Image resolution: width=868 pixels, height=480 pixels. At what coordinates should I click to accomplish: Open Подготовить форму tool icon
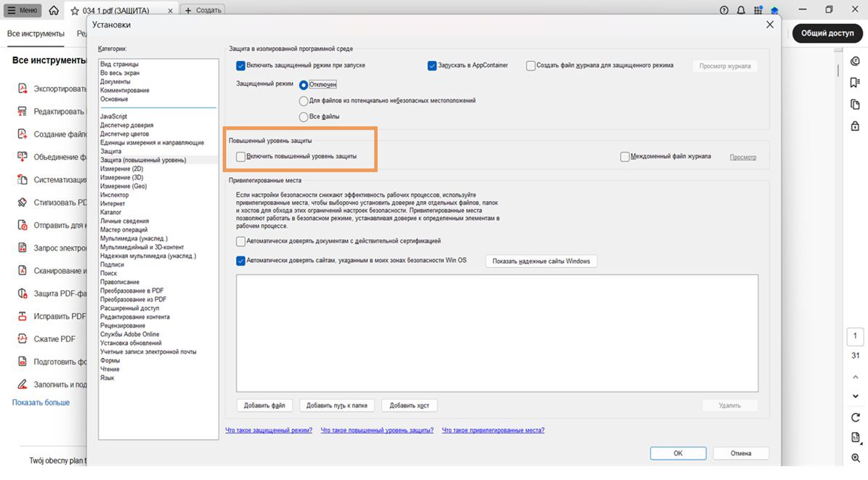tap(22, 362)
